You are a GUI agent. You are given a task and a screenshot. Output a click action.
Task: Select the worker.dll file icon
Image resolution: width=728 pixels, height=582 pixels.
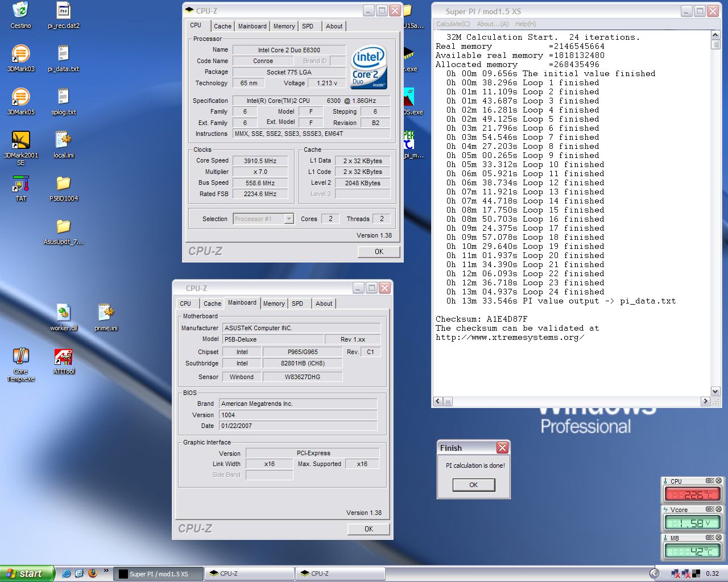[63, 313]
